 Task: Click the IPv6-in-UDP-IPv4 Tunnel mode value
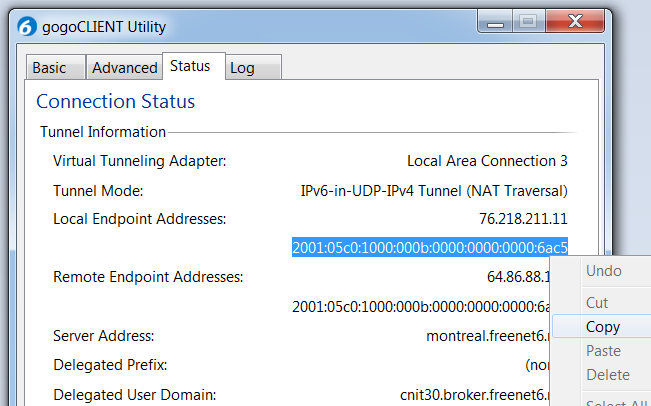[x=434, y=190]
